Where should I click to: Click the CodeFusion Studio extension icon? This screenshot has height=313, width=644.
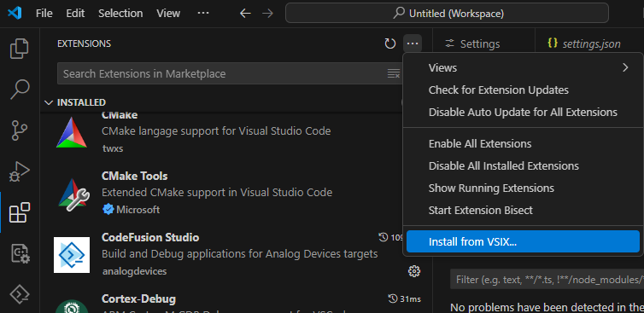click(72, 255)
